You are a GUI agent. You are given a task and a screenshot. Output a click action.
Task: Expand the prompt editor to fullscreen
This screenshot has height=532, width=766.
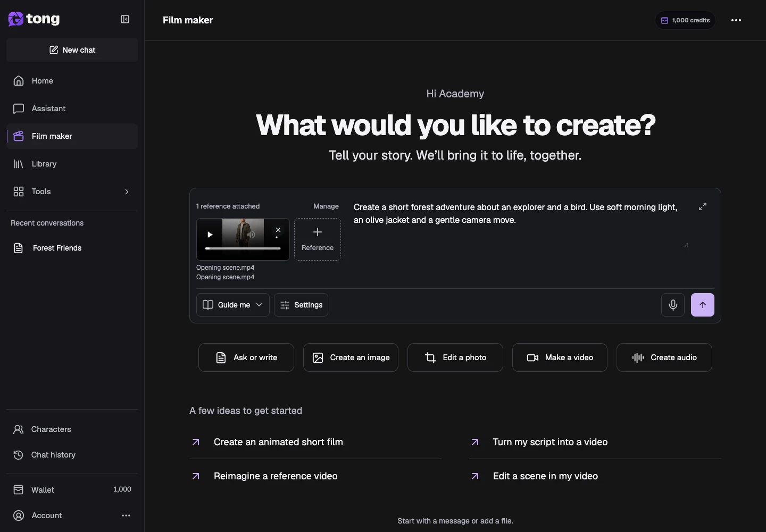[x=703, y=206]
